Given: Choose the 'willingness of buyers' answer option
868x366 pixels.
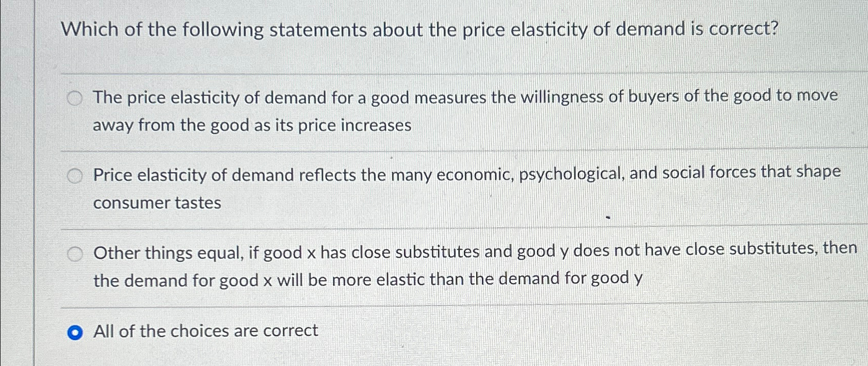Looking at the screenshot, I should (x=75, y=98).
